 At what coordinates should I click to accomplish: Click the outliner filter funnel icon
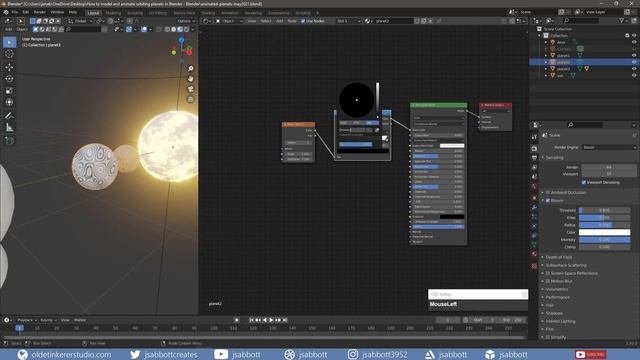622,20
